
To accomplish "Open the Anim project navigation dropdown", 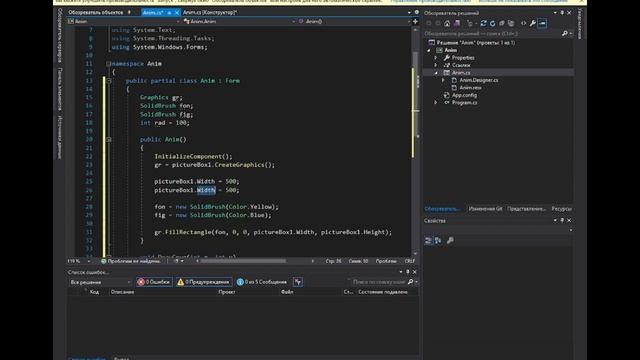I will pyautogui.click(x=178, y=21).
